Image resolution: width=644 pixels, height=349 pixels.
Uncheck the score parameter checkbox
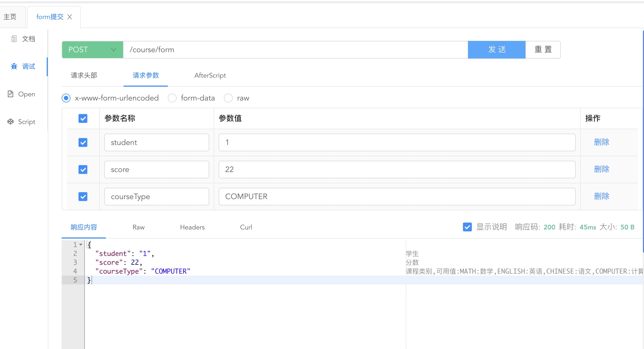pos(83,170)
